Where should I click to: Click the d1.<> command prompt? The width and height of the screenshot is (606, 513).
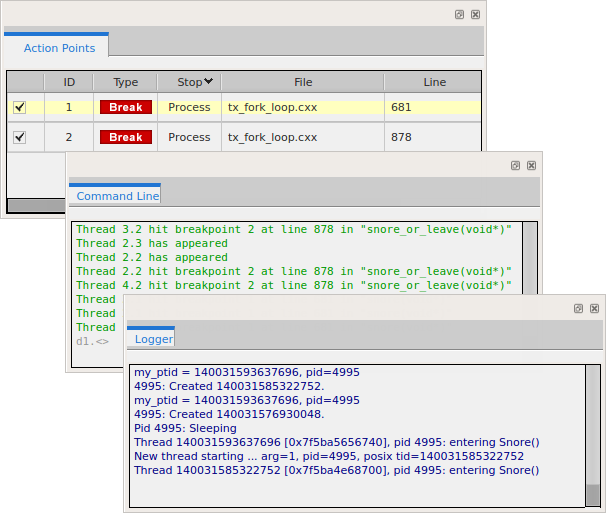(x=92, y=341)
